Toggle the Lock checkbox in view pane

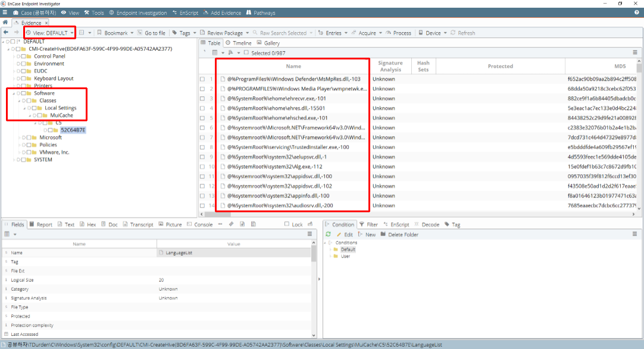(287, 225)
